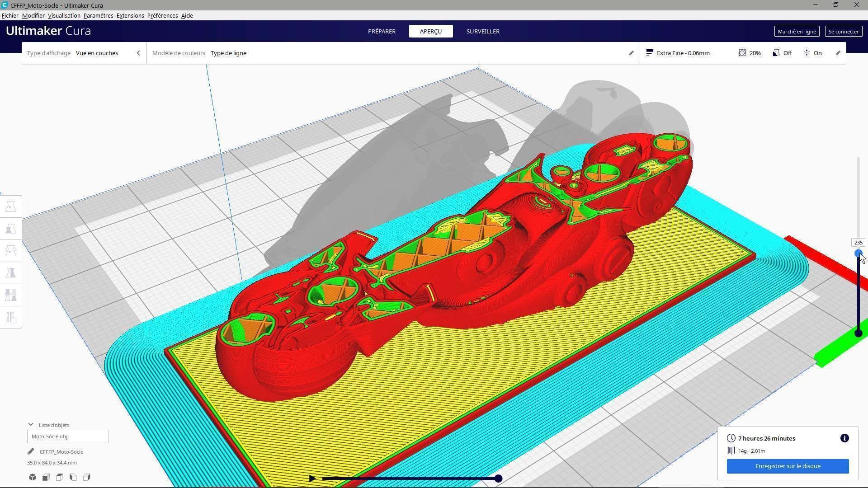
Task: Play the layer simulation
Action: 312,479
